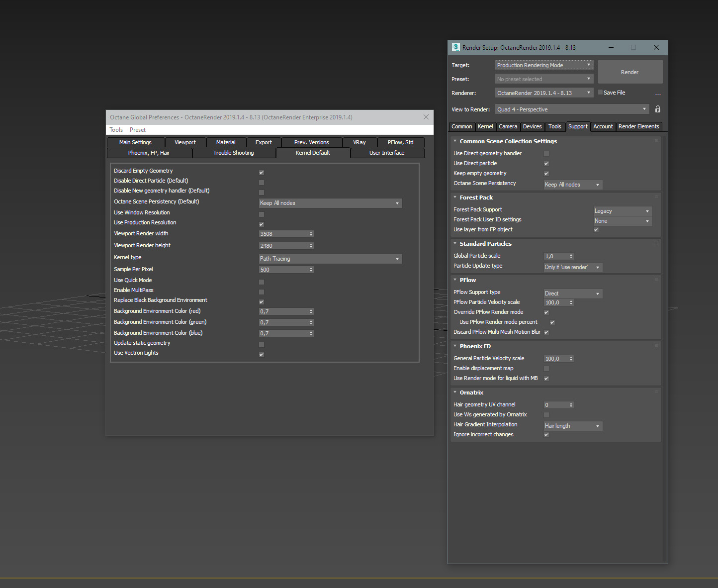718x588 pixels.
Task: Enable Disable Direct Particle (Default) checkbox
Action: 262,183
